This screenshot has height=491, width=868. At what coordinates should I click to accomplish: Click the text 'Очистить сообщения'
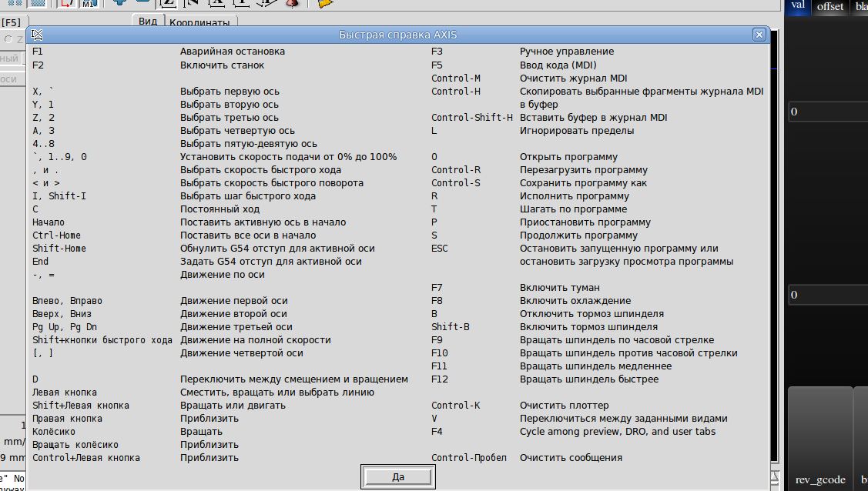(x=571, y=458)
